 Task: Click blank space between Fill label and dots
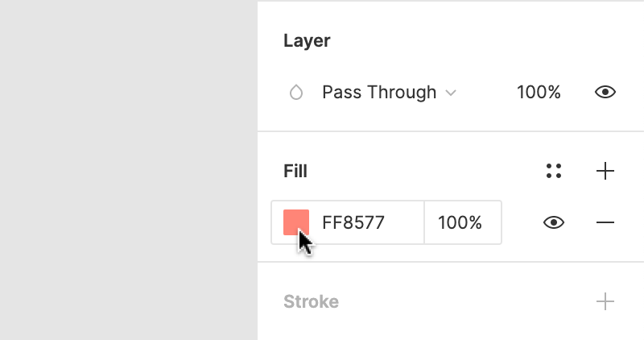[427, 171]
